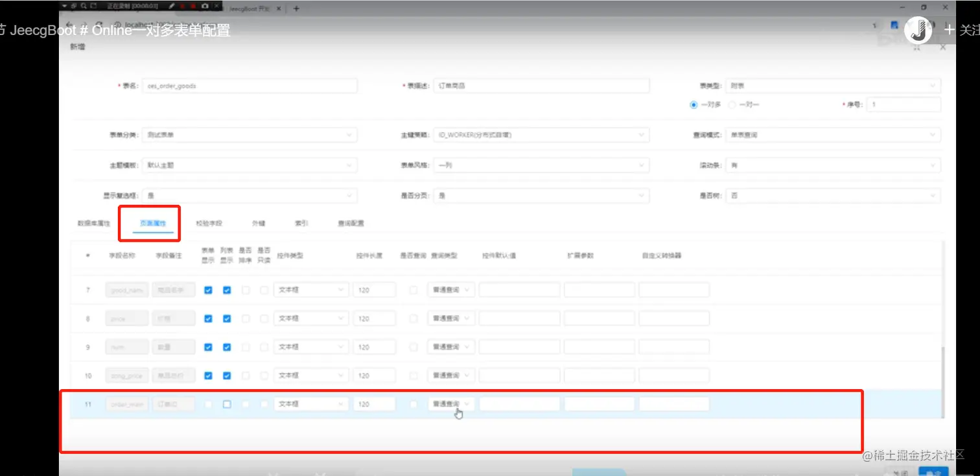Open the 表类型 dropdown showing 附表

[x=833, y=86]
